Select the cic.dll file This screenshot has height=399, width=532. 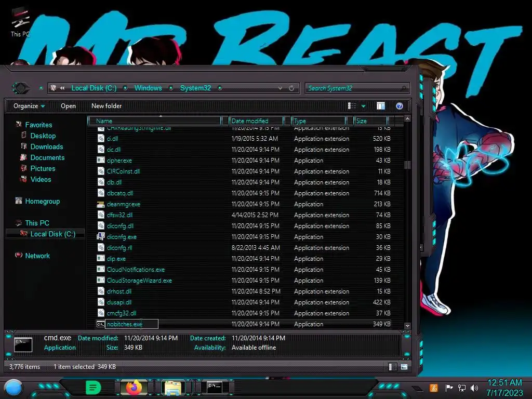pyautogui.click(x=114, y=149)
